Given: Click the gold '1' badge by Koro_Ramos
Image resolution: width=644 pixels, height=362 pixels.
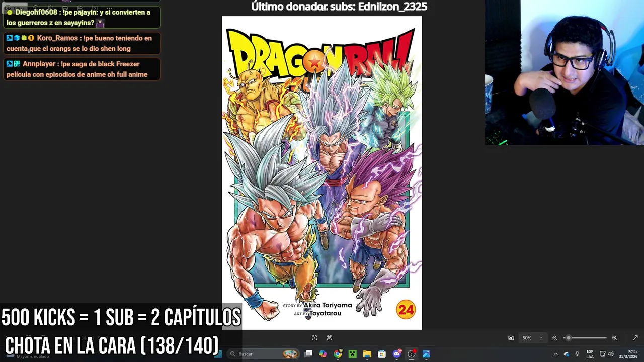Looking at the screenshot, I should (31, 38).
